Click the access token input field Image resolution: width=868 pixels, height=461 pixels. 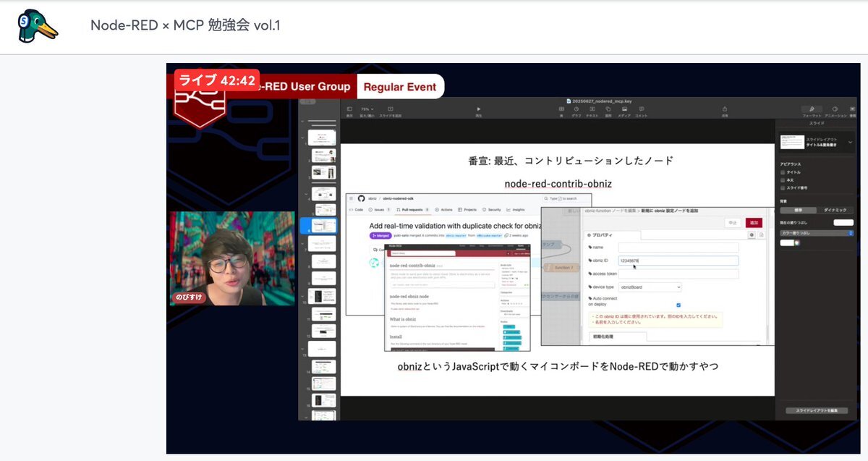(x=678, y=274)
